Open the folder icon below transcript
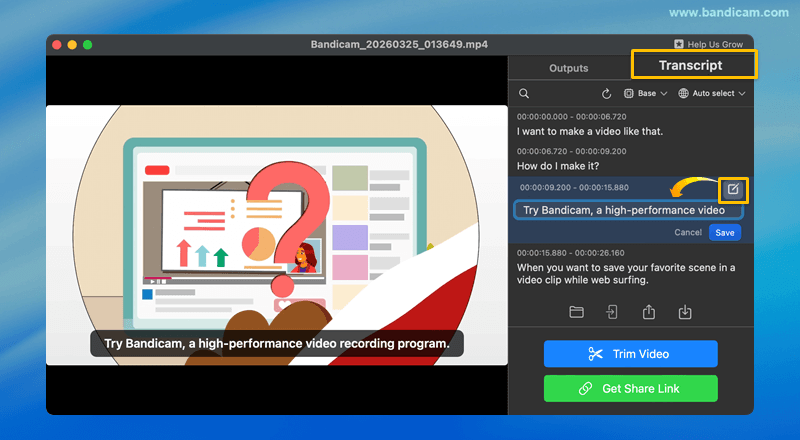The height and width of the screenshot is (440, 800). (577, 312)
